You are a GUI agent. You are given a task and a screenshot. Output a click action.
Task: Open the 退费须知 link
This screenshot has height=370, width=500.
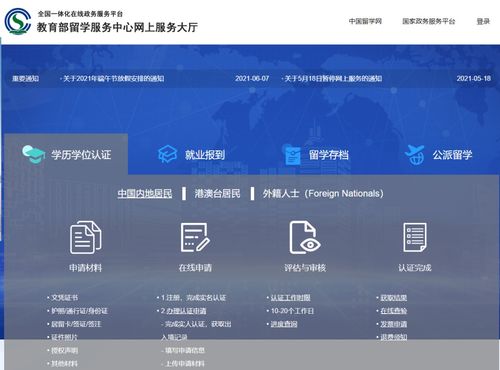tap(394, 337)
